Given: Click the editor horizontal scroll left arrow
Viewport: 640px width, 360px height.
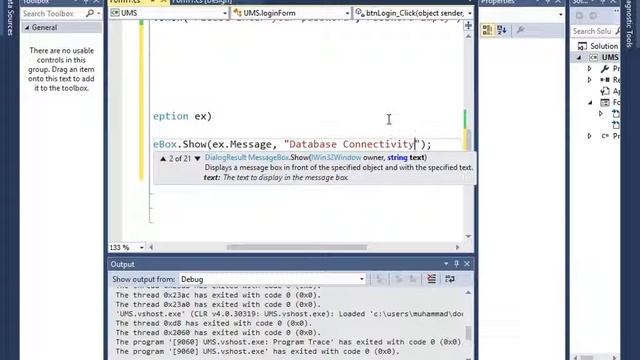Looking at the screenshot, I should click(x=151, y=247).
